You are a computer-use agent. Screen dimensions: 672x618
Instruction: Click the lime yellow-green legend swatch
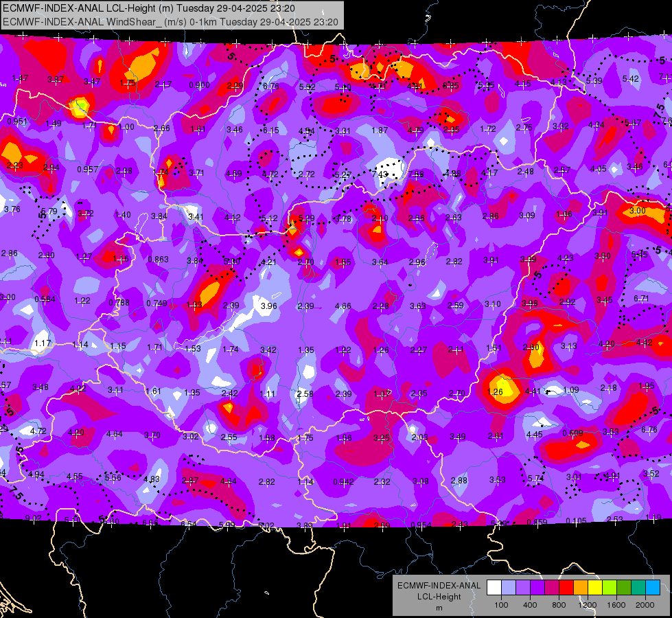click(610, 588)
